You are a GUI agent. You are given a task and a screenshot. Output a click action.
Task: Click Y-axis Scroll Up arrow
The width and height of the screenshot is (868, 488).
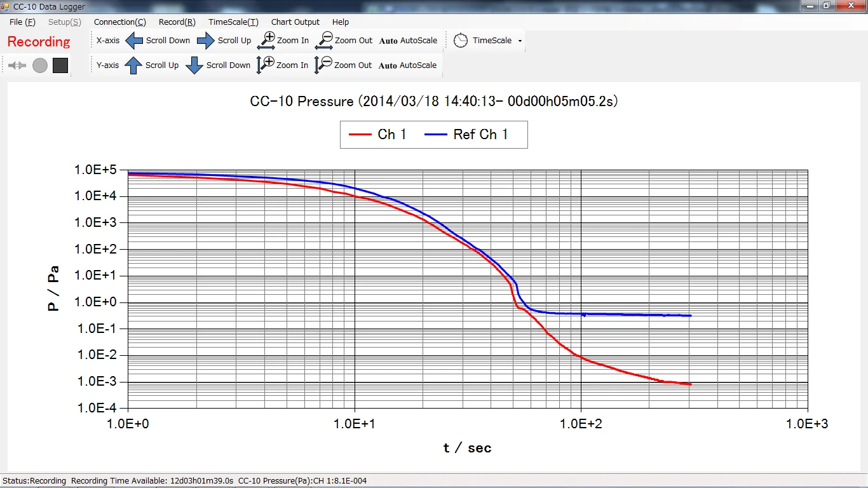pos(133,65)
